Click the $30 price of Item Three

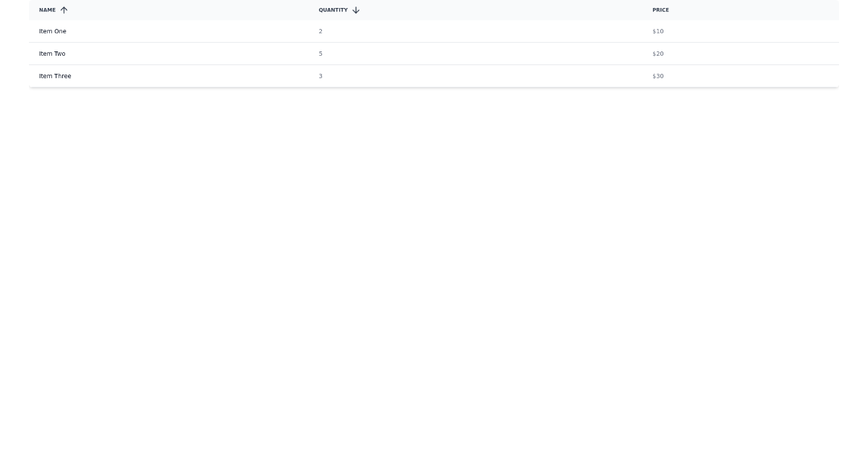(658, 76)
